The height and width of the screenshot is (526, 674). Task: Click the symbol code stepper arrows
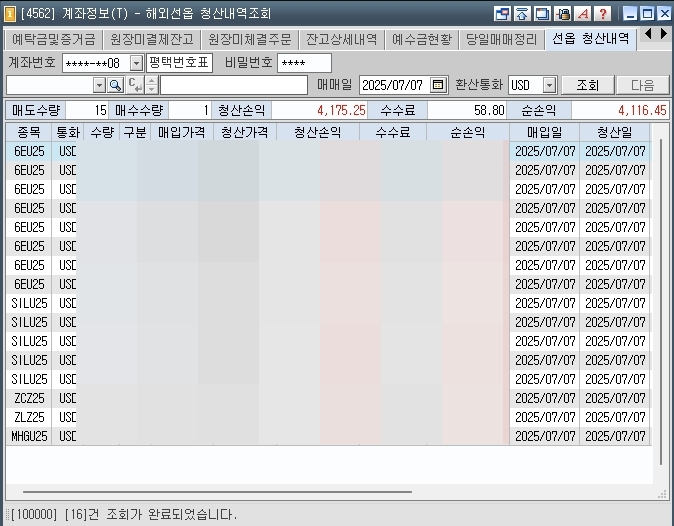pos(151,85)
